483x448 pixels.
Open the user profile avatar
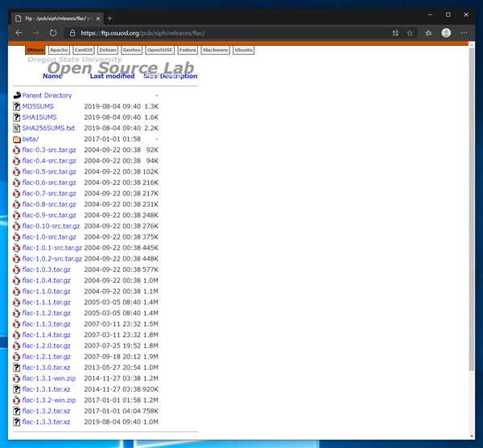click(446, 33)
